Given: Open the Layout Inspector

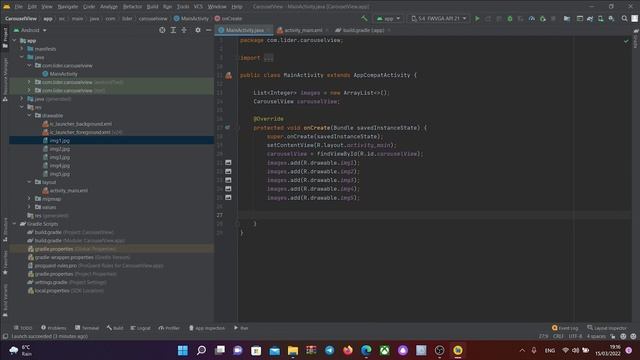Looking at the screenshot, I should click(x=606, y=328).
